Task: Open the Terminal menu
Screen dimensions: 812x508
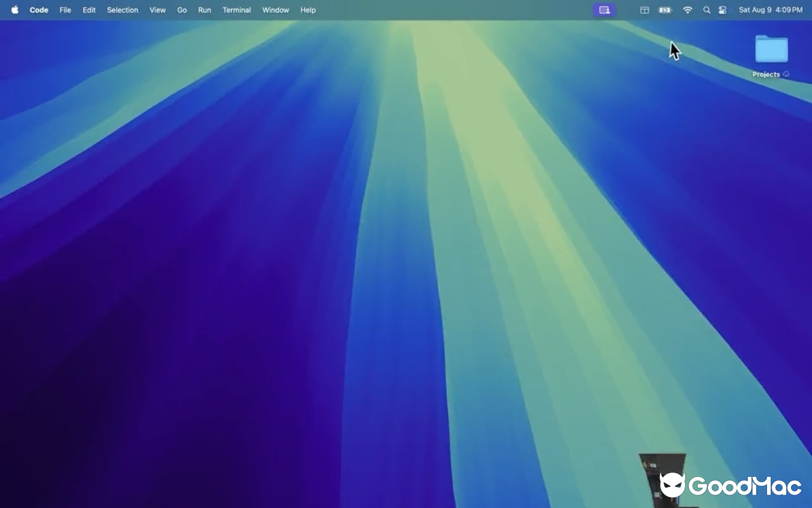Action: pyautogui.click(x=236, y=10)
